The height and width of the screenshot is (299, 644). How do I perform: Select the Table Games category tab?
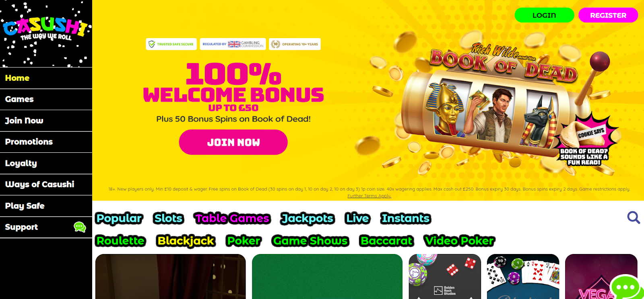(232, 218)
